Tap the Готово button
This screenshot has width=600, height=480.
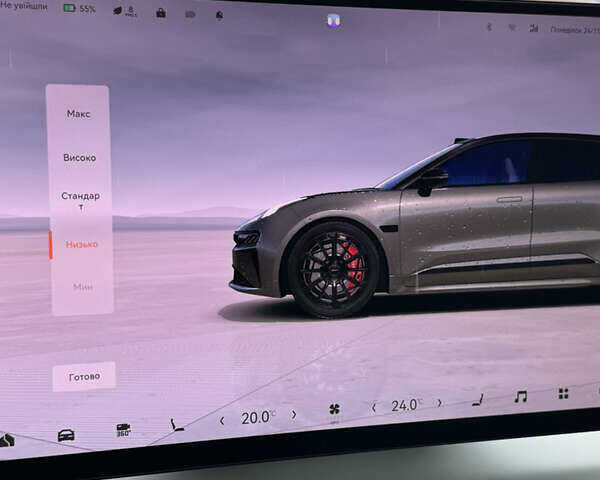(84, 377)
